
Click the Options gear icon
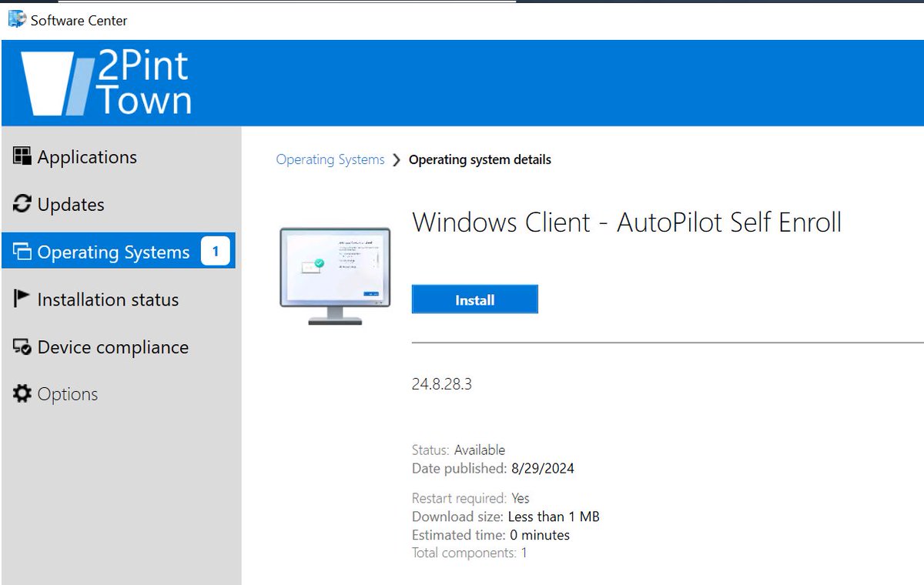click(x=22, y=394)
